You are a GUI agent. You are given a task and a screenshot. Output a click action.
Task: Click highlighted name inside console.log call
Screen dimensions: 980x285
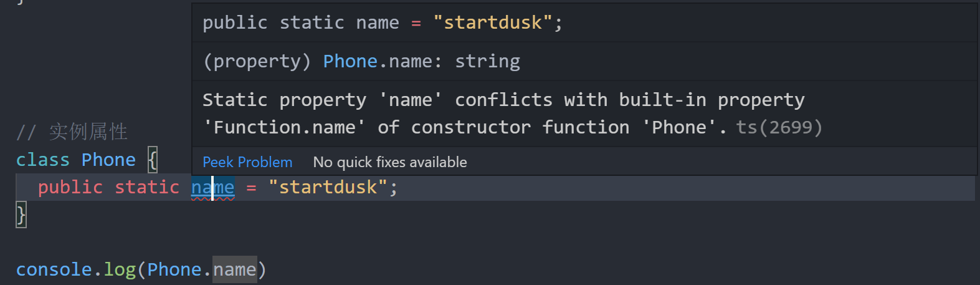pos(235,269)
